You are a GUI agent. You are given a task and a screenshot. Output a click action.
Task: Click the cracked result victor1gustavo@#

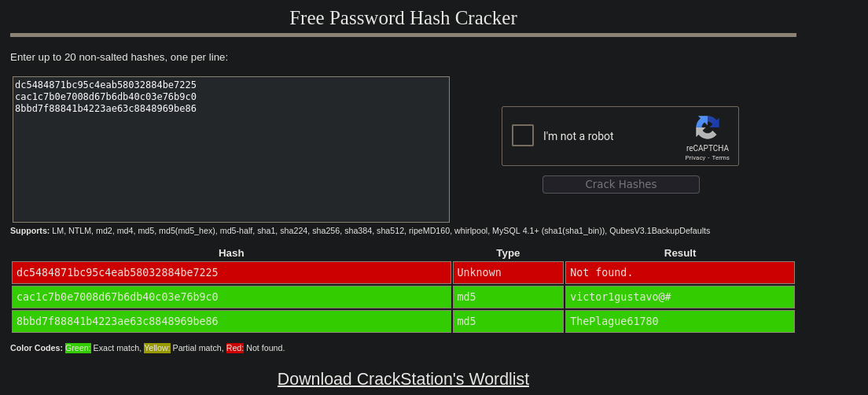pyautogui.click(x=679, y=297)
